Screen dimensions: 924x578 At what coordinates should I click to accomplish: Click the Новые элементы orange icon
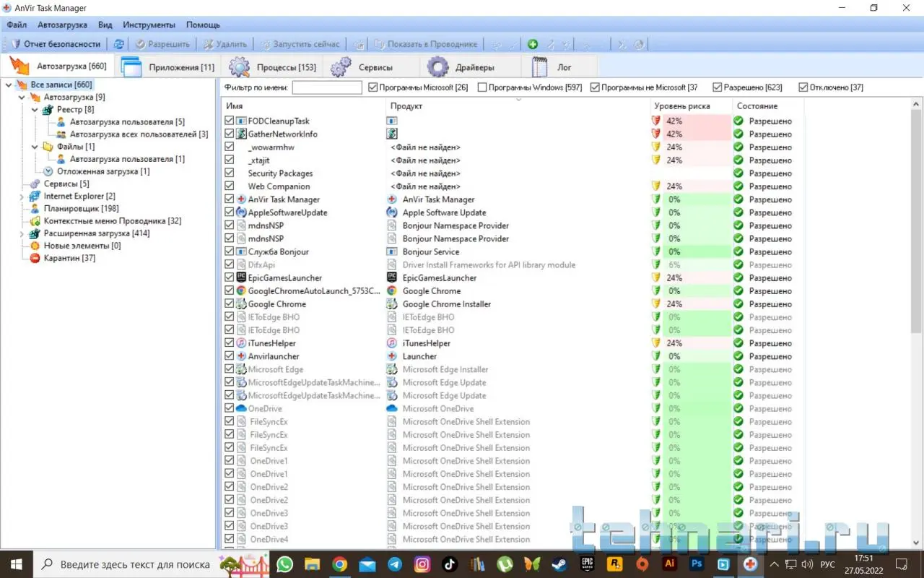(35, 246)
